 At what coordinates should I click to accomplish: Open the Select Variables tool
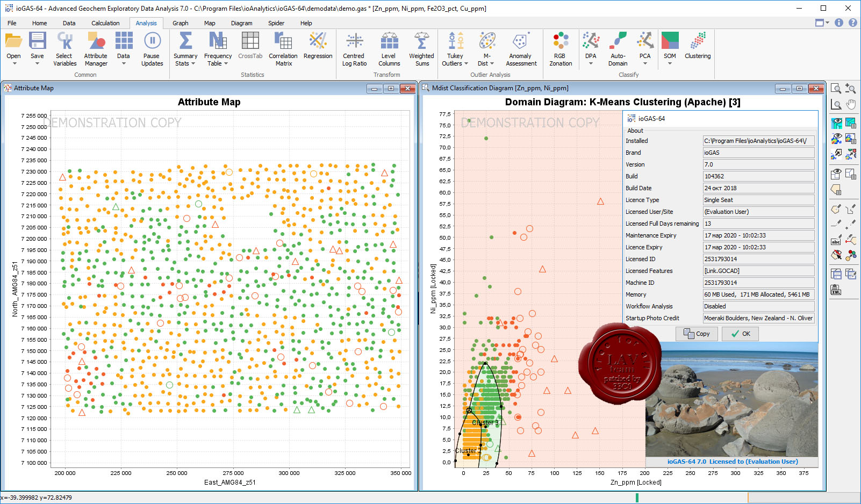click(65, 49)
